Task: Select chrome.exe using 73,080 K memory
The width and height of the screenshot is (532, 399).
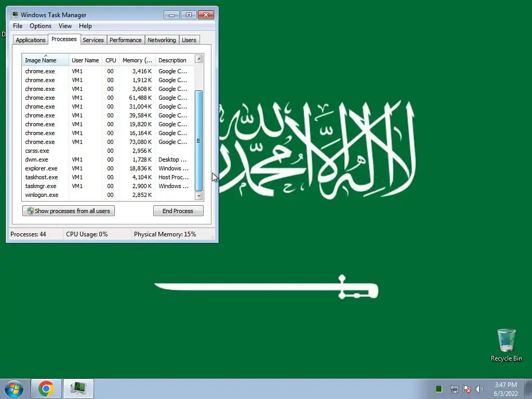Action: [108, 142]
